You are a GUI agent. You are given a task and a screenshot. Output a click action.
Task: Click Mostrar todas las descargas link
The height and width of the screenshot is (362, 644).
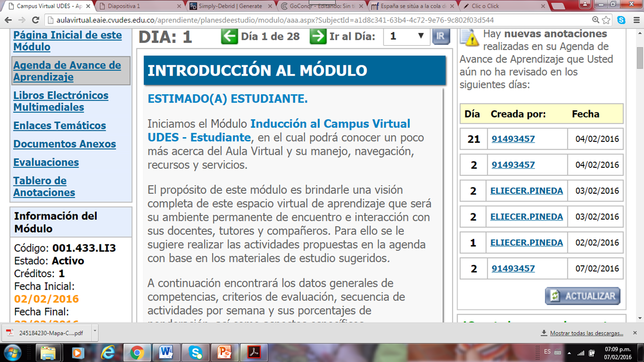coord(586,333)
